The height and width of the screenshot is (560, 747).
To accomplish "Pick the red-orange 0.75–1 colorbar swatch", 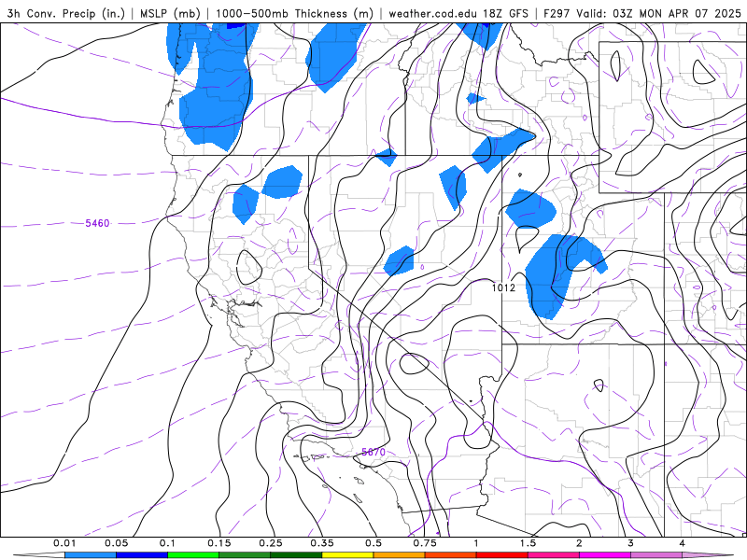I will tap(451, 555).
